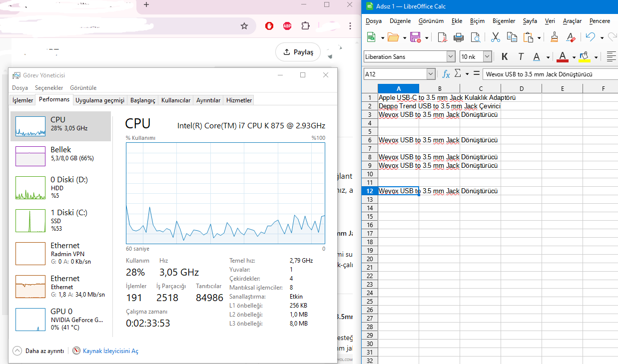Screen dimensions: 618x364
Task: Open Seçenekler menu in Task Manager
Action: pyautogui.click(x=49, y=88)
